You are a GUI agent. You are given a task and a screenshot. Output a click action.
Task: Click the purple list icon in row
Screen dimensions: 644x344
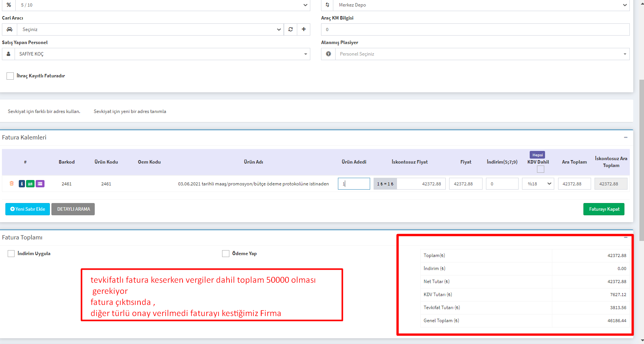coord(40,184)
